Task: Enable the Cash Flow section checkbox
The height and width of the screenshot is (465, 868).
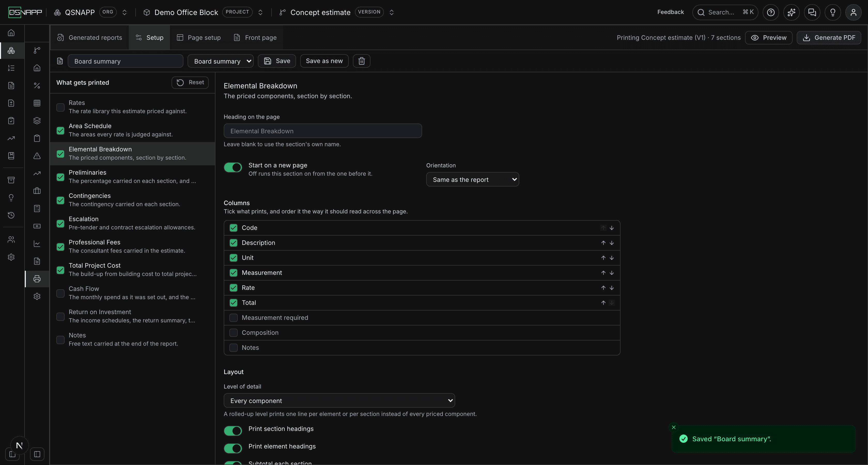Action: click(60, 293)
